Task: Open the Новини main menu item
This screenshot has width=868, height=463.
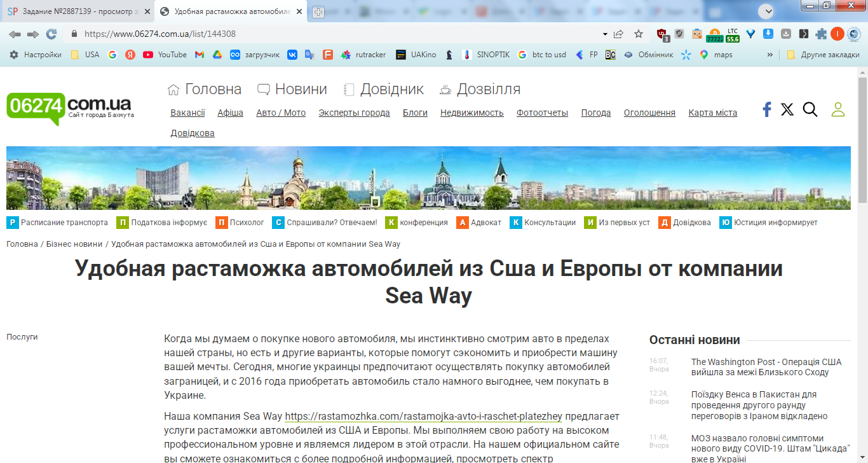Action: (292, 89)
